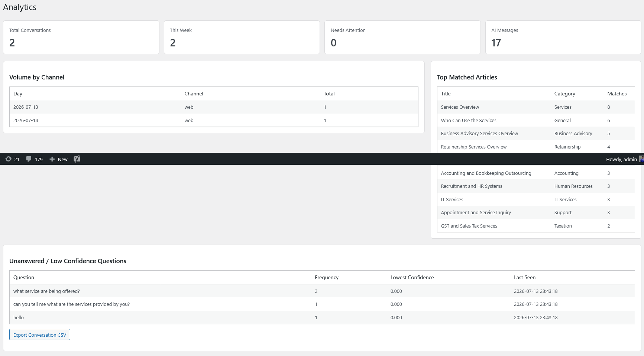Select question 'what service are being offered?'

46,291
